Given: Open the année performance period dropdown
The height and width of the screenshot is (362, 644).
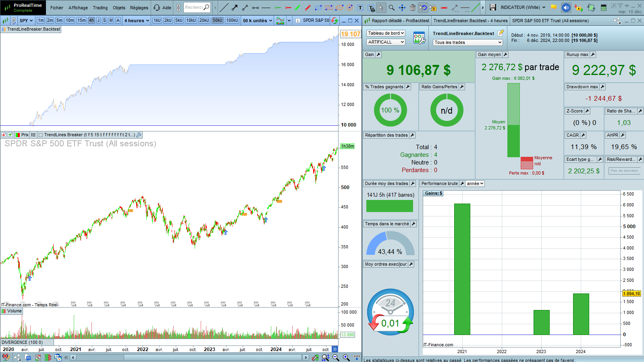Looking at the screenshot, I should pos(475,183).
